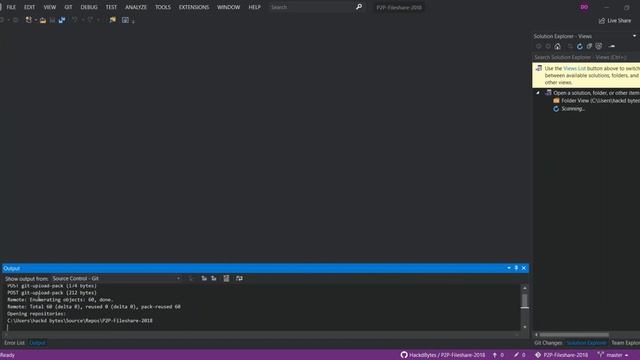The height and width of the screenshot is (360, 640).
Task: Click the Views List link
Action: point(574,68)
